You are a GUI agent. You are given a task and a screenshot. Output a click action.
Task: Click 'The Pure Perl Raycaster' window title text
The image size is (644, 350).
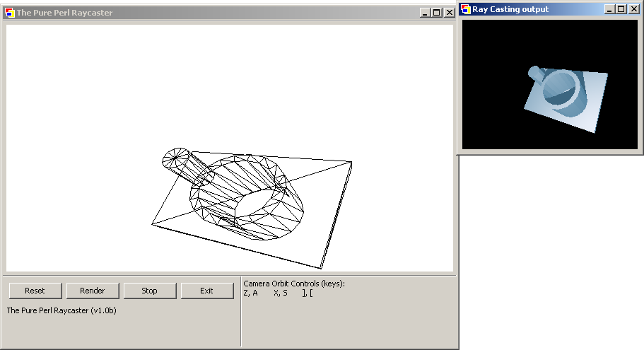click(64, 13)
